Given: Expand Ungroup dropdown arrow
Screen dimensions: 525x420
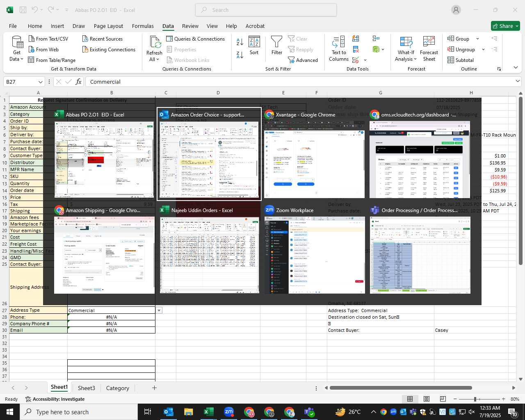Looking at the screenshot, I should click(483, 49).
